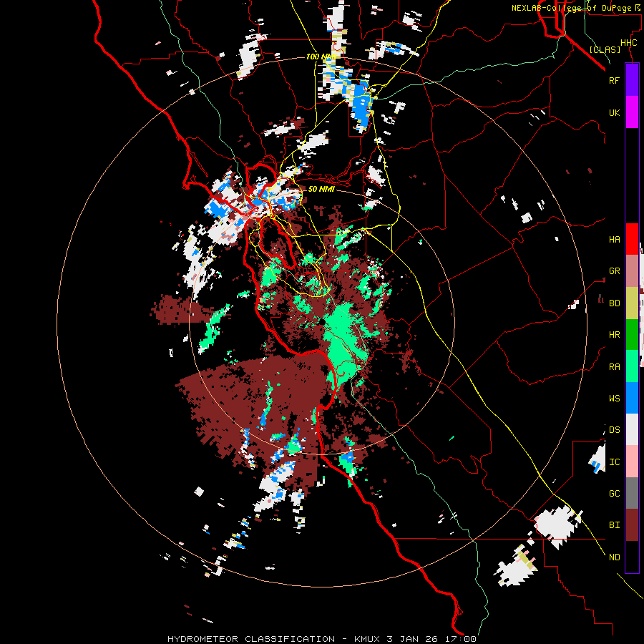Click the "100 NMI" range ring label

tap(321, 57)
